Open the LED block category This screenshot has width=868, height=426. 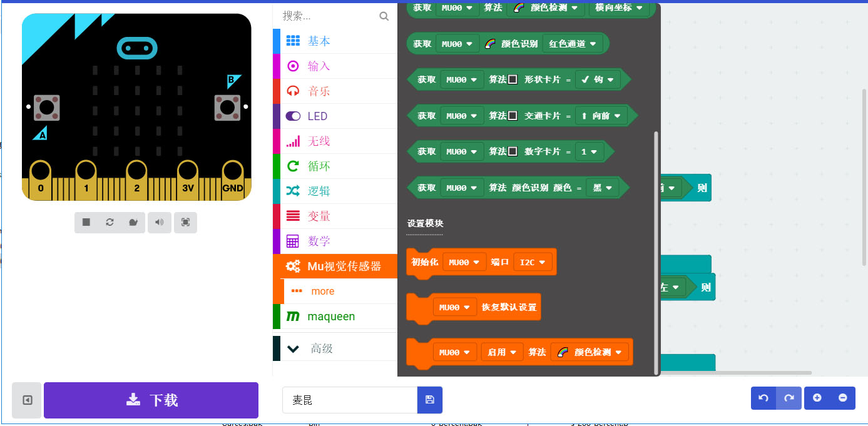click(x=335, y=116)
